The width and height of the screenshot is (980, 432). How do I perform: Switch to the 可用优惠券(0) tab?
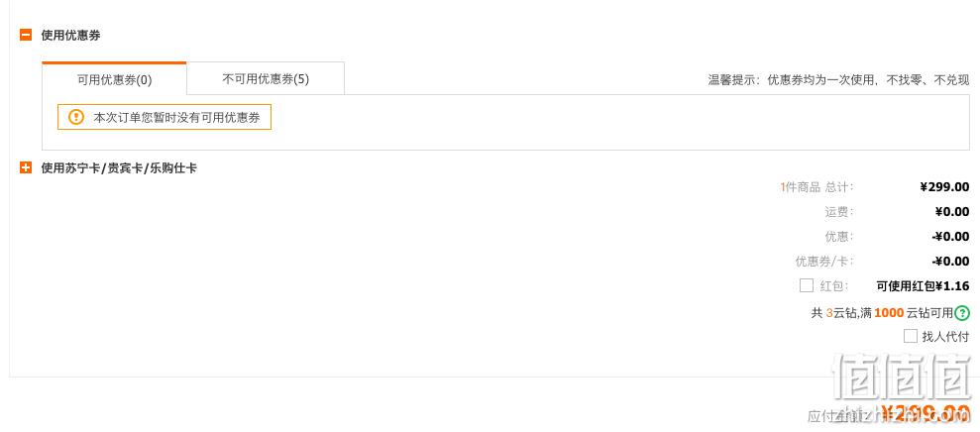(x=114, y=79)
